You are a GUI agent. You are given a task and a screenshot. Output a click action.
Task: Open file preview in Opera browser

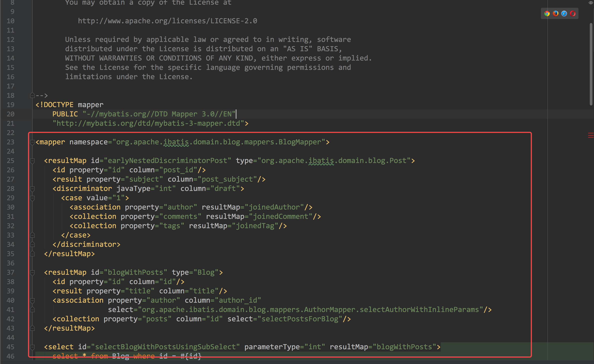tap(573, 14)
